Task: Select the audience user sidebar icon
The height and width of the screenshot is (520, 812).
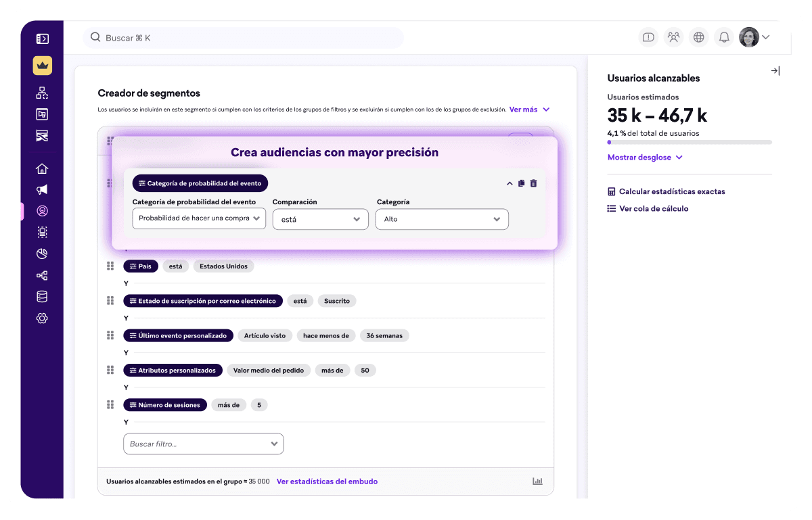Action: 42,211
